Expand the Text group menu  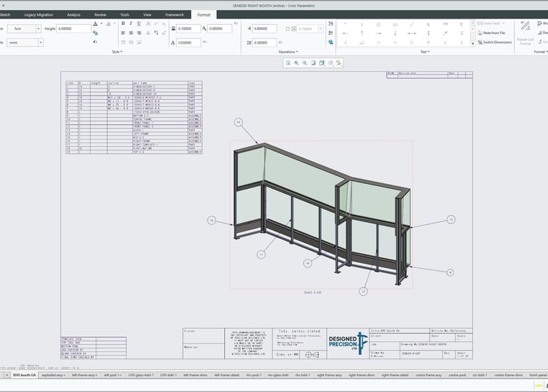tap(425, 51)
